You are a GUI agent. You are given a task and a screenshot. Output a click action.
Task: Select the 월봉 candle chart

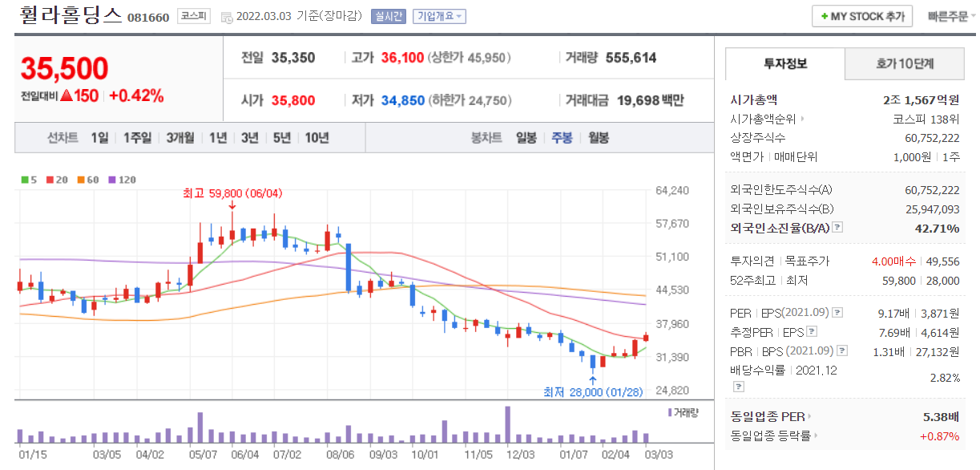(x=599, y=137)
